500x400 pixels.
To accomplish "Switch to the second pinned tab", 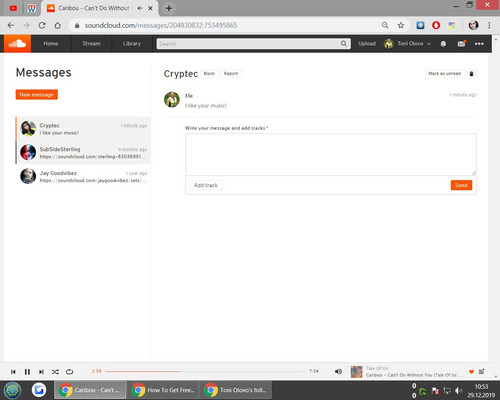I will point(32,8).
